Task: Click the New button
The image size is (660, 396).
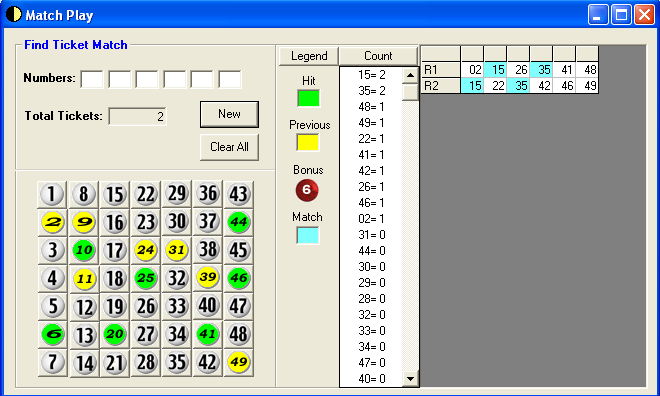Action: click(x=229, y=114)
